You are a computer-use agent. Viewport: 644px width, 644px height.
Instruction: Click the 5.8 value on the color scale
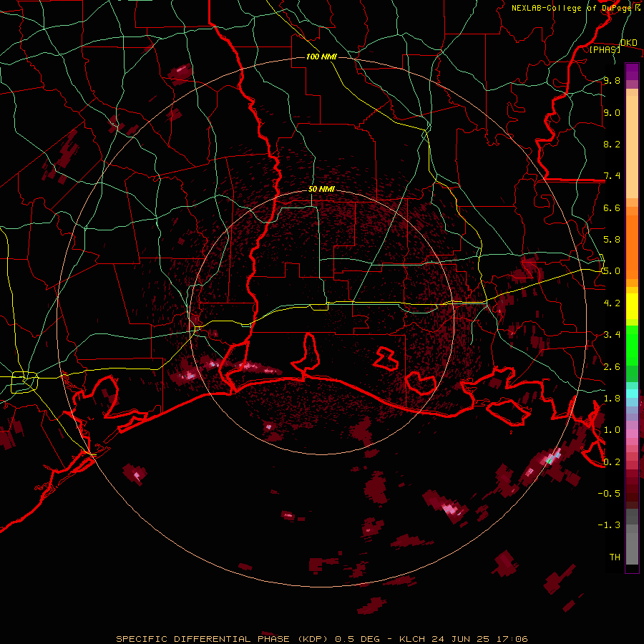tap(612, 240)
